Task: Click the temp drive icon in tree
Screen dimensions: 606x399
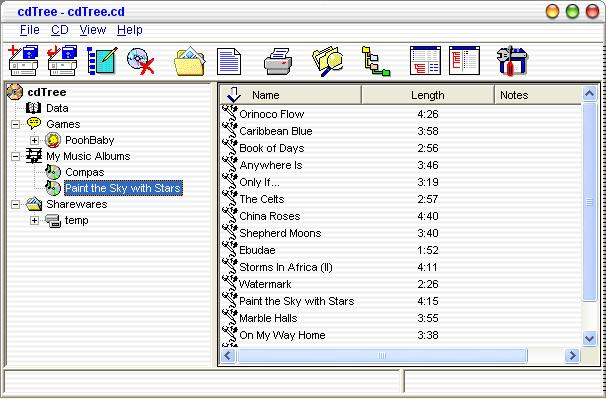Action: tap(53, 220)
